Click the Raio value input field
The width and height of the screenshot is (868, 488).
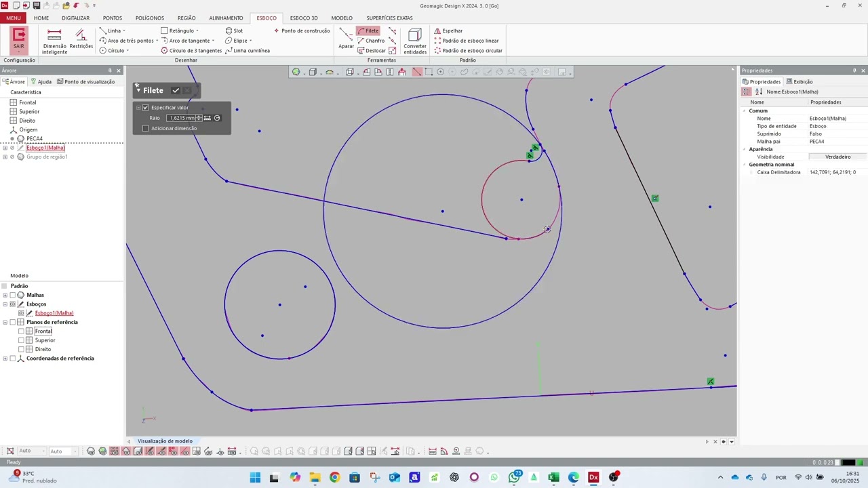click(x=180, y=118)
